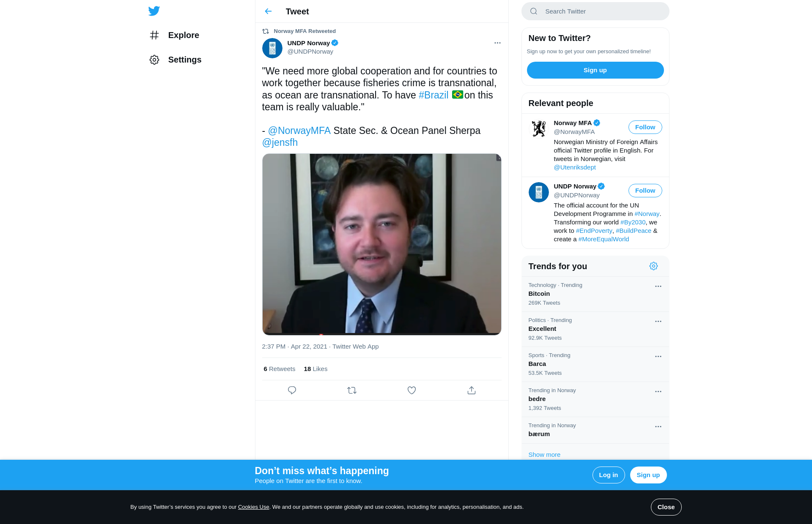Open the #Brazil hashtag link
The width and height of the screenshot is (812, 524).
pos(433,95)
